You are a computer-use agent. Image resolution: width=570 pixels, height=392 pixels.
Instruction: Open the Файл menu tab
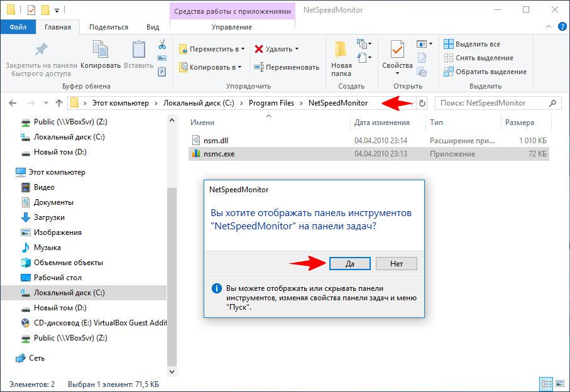pos(18,27)
